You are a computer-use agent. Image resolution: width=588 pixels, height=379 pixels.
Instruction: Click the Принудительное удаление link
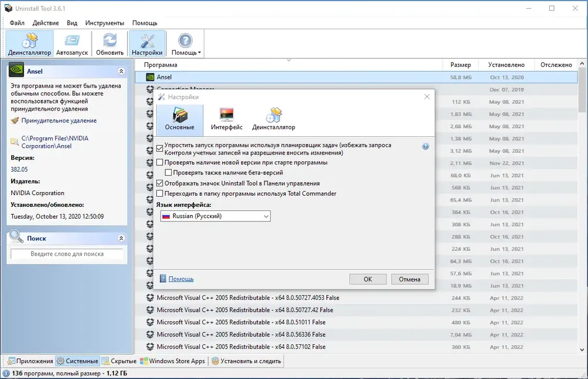point(59,120)
